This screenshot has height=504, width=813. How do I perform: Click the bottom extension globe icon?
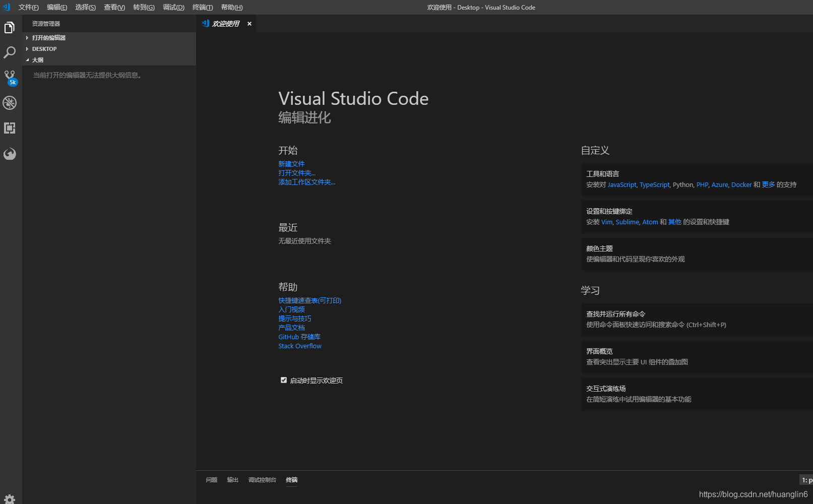click(x=10, y=154)
